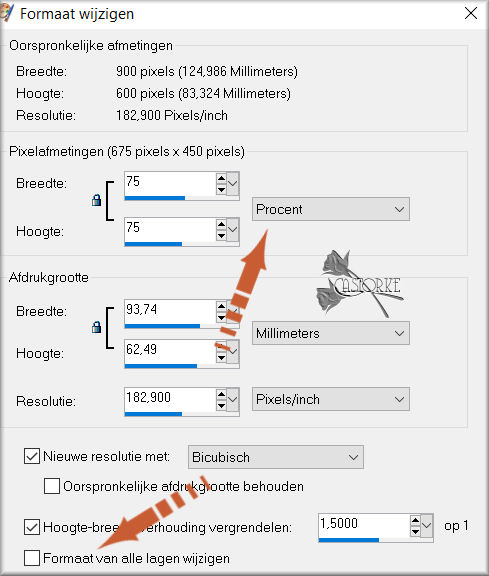Open the Procent units dropdown
The image size is (489, 576).
click(331, 209)
